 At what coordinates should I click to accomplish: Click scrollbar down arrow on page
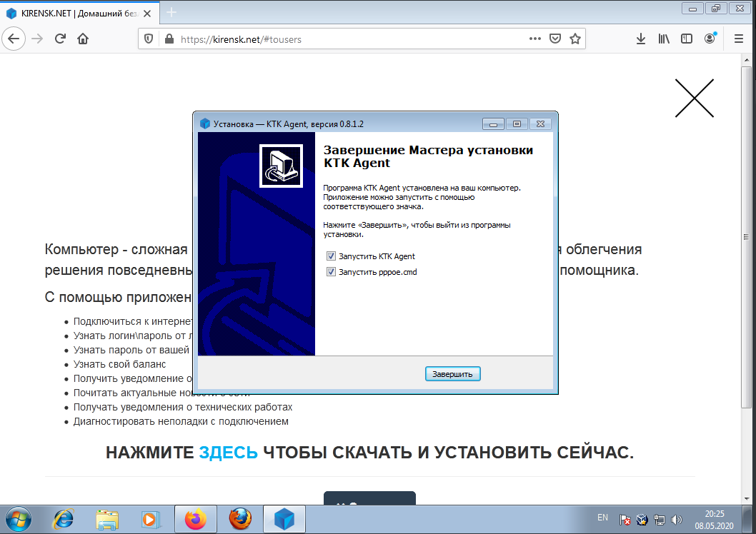tap(747, 499)
